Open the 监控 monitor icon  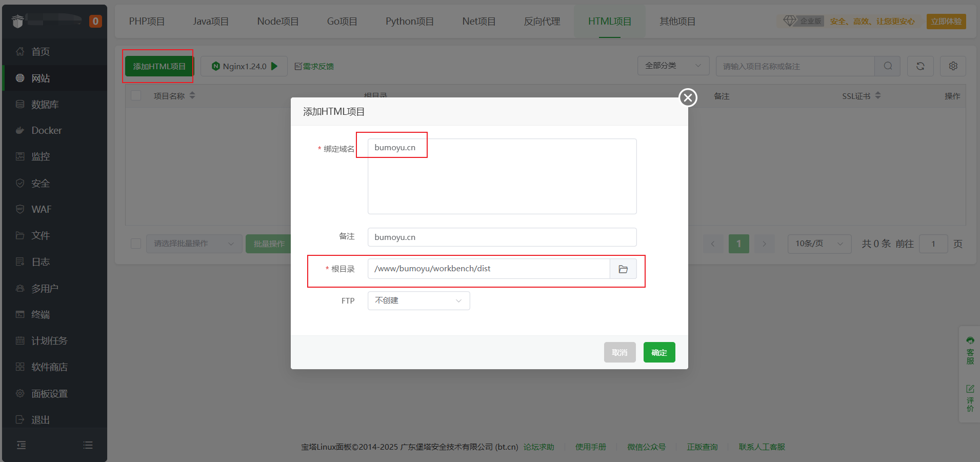pos(20,156)
